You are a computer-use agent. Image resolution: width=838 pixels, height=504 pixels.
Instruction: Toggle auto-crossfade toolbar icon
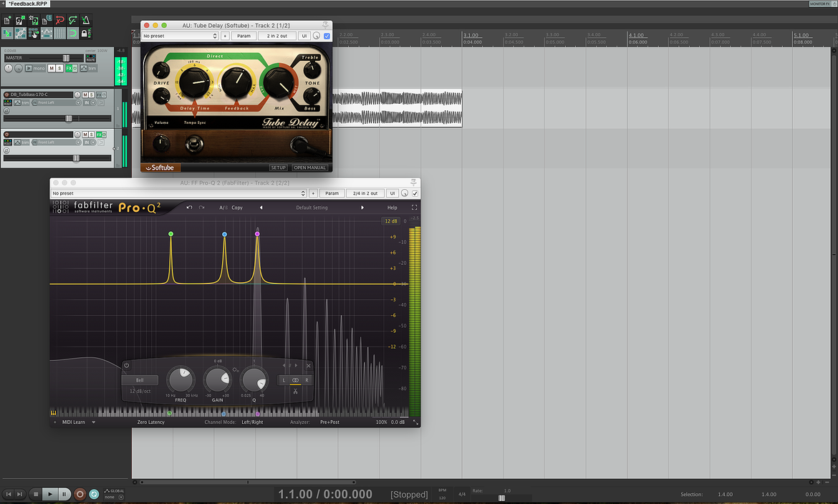[7, 33]
